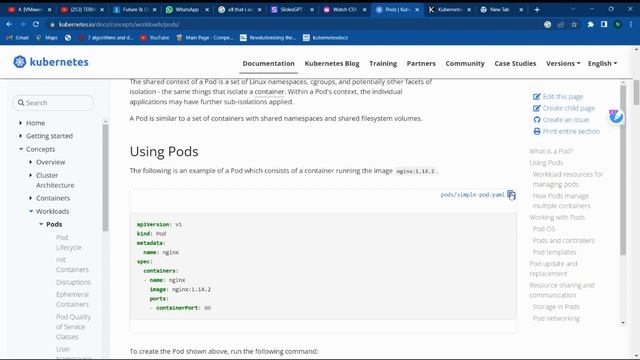Viewport: 640px width, 360px height.
Task: Open the Maps bookmark
Action: pyautogui.click(x=47, y=38)
